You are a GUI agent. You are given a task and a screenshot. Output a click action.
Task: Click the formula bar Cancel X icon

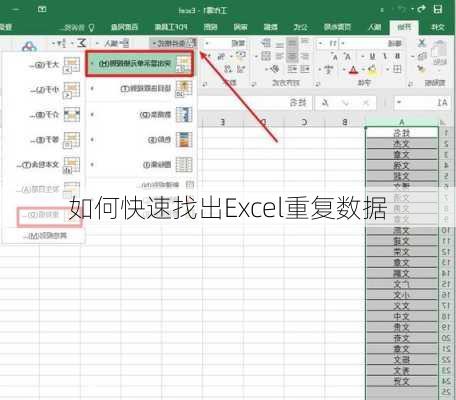pyautogui.click(x=366, y=103)
